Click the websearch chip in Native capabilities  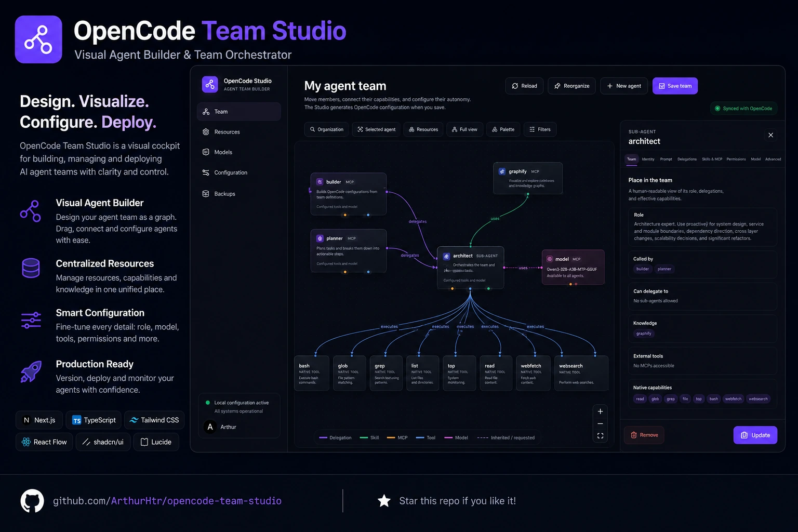pyautogui.click(x=758, y=399)
